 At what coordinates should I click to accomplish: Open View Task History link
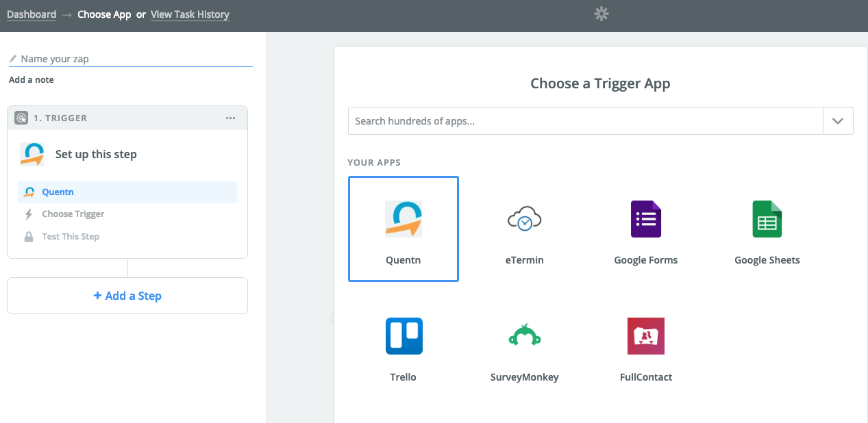(190, 14)
